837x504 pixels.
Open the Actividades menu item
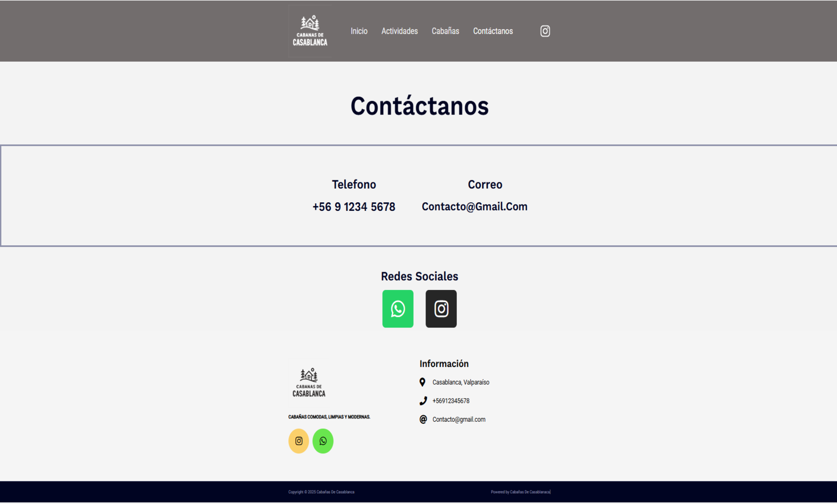399,31
